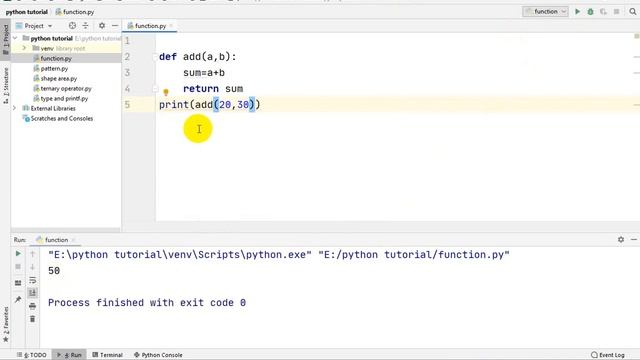Click function.py breadcrumb in navigation bar
640x360 pixels.
(75, 12)
